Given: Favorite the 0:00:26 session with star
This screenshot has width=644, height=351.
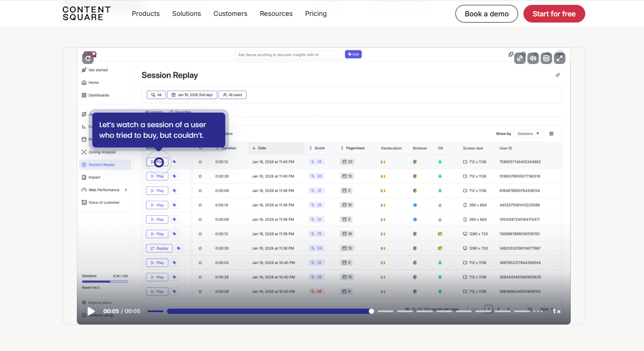Looking at the screenshot, I should pos(200,176).
